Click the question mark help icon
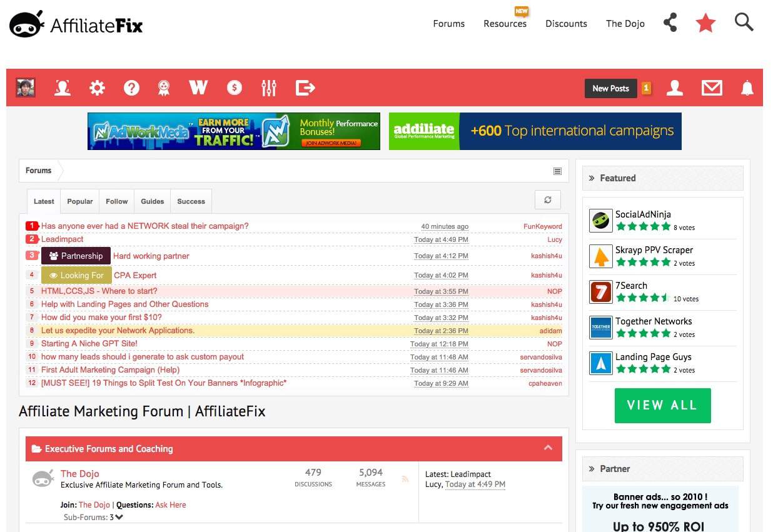 click(131, 88)
